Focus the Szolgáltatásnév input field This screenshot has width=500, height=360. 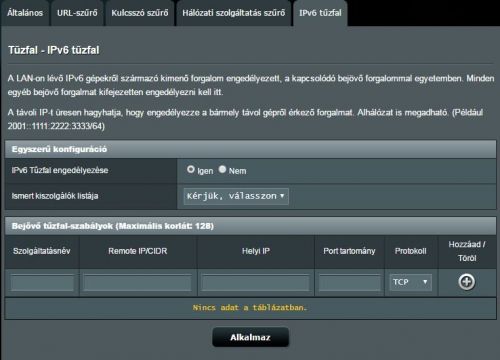(42, 283)
